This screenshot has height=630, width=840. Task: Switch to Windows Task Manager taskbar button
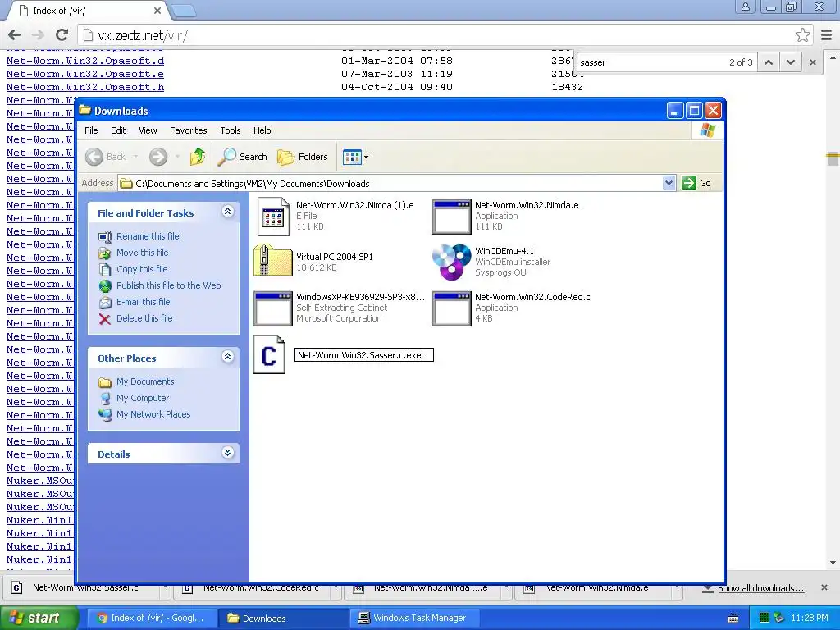413,618
